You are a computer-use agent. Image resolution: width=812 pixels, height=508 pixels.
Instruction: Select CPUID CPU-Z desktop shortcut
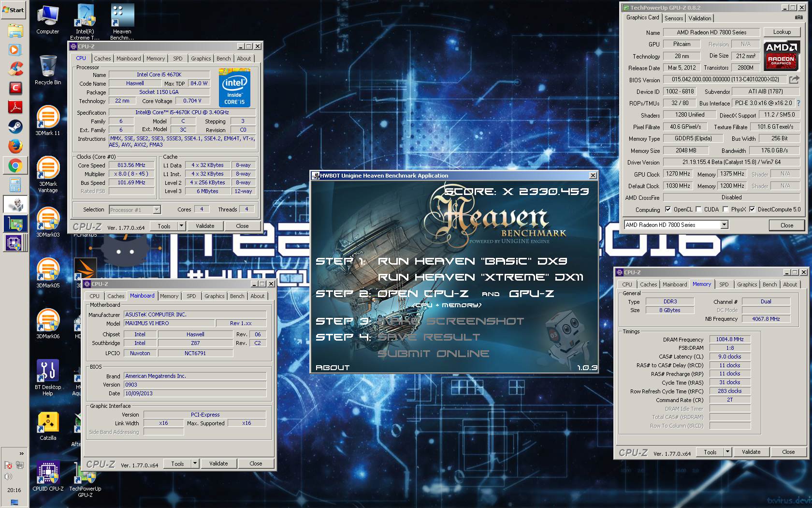(x=48, y=477)
